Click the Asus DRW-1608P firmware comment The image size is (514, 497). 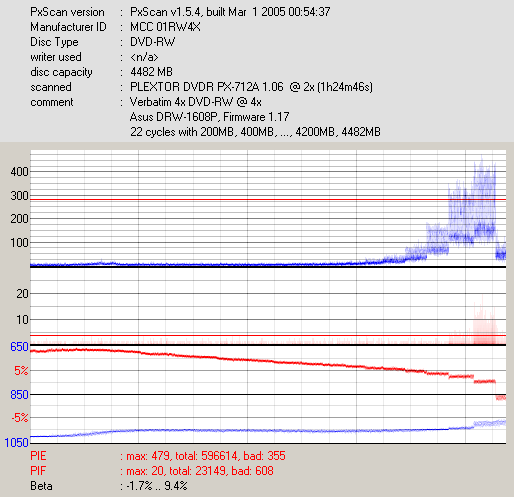coord(209,117)
